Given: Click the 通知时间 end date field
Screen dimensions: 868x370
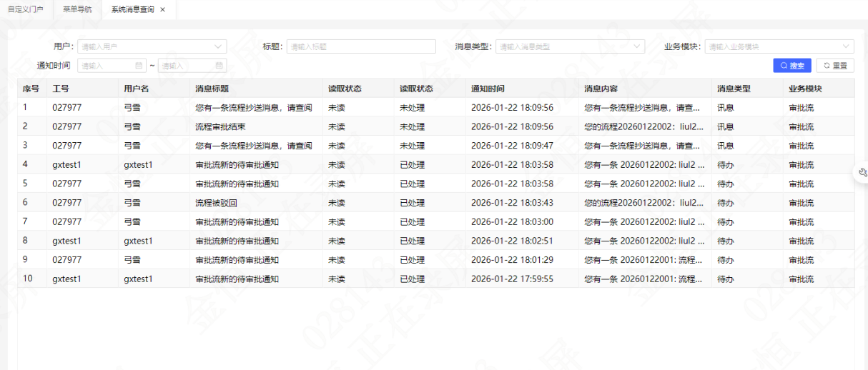Looking at the screenshot, I should 192,66.
